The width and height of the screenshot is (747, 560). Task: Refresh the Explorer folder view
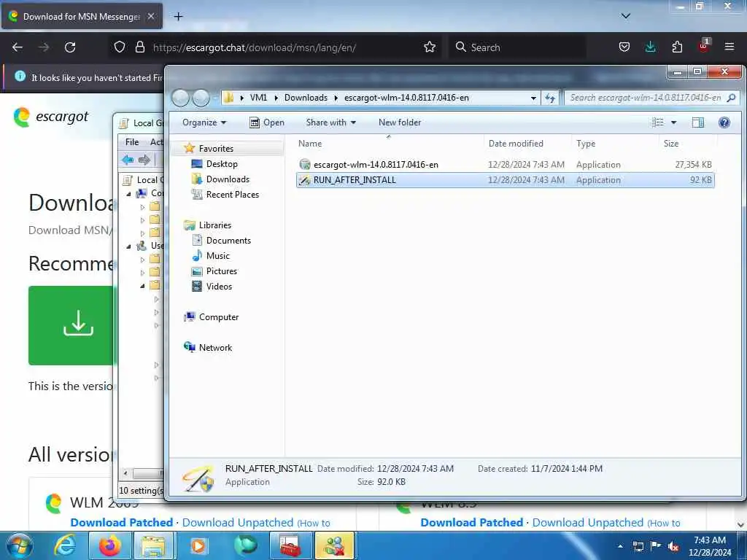550,98
